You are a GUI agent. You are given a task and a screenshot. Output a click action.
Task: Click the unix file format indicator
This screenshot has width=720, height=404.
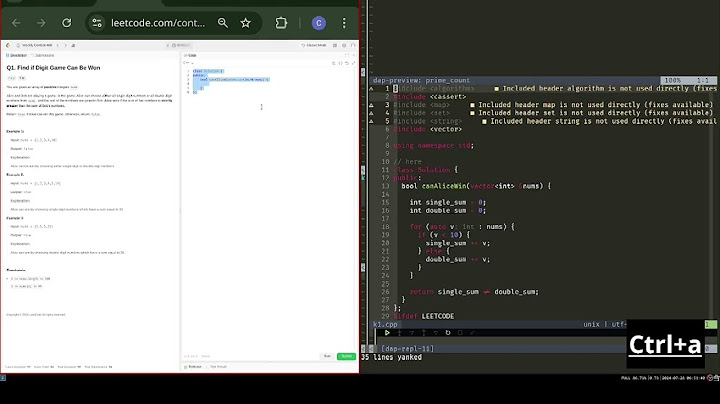[x=591, y=325]
